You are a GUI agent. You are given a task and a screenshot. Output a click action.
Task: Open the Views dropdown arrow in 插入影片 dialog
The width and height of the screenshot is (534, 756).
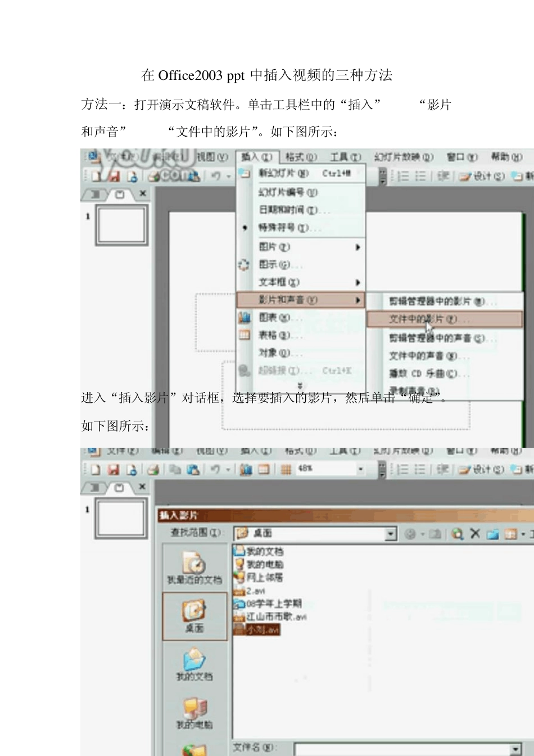523,534
